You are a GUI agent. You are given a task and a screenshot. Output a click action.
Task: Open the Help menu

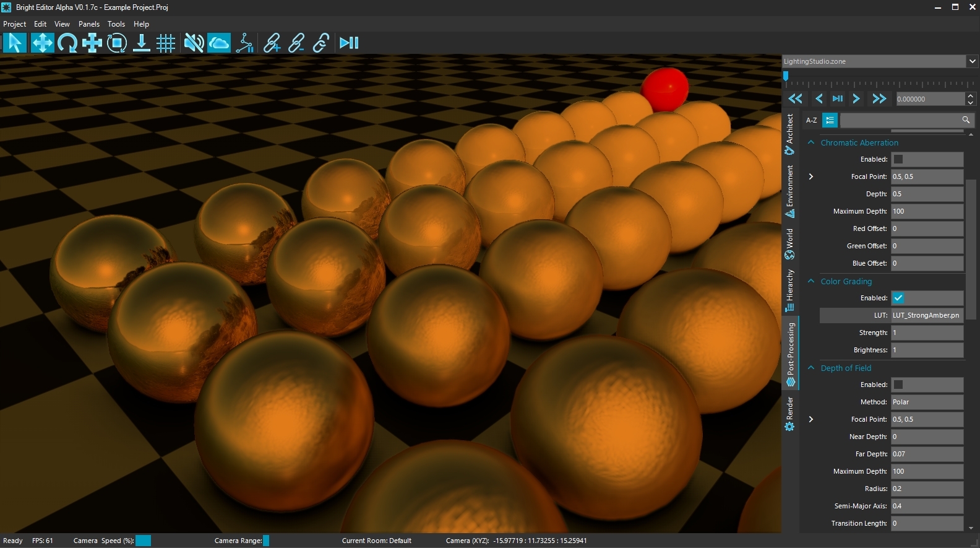141,24
